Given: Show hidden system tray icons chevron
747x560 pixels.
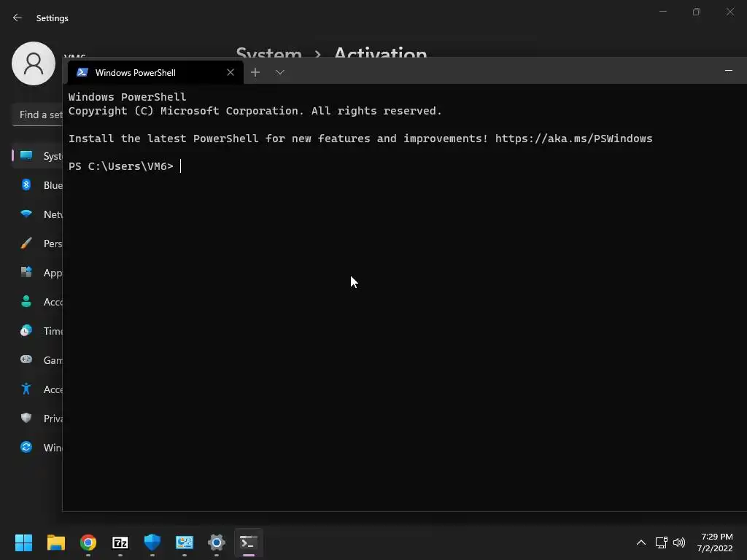Looking at the screenshot, I should (x=641, y=542).
